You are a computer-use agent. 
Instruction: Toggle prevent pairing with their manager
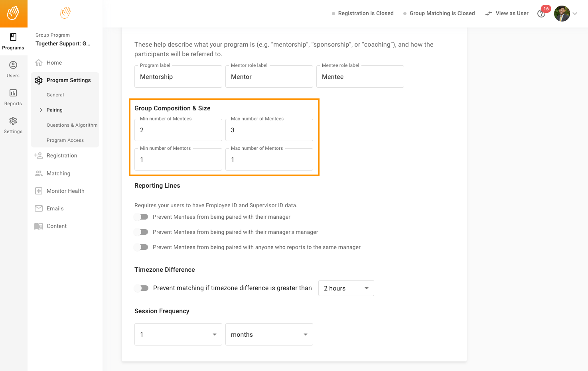pyautogui.click(x=141, y=217)
